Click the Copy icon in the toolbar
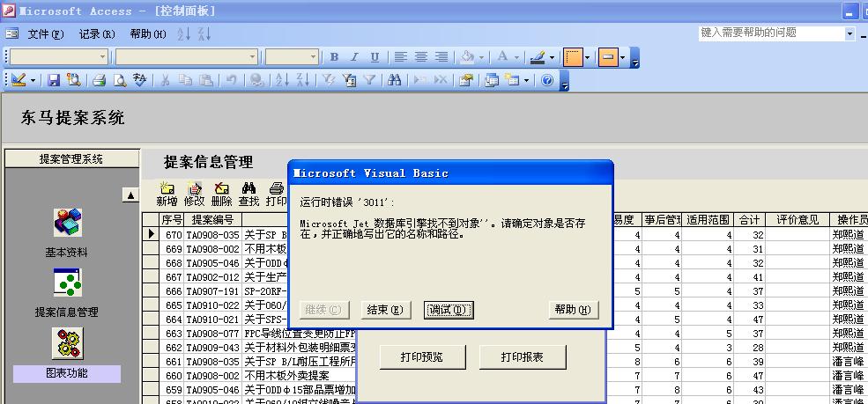 [x=185, y=81]
